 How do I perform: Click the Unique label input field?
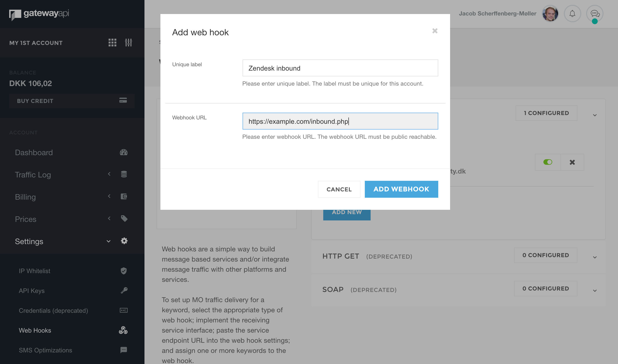pyautogui.click(x=340, y=68)
